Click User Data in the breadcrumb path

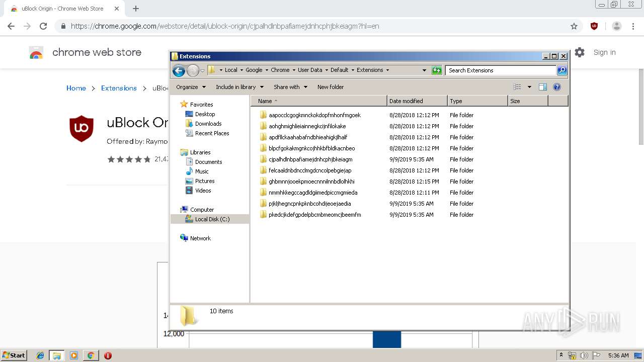point(310,70)
